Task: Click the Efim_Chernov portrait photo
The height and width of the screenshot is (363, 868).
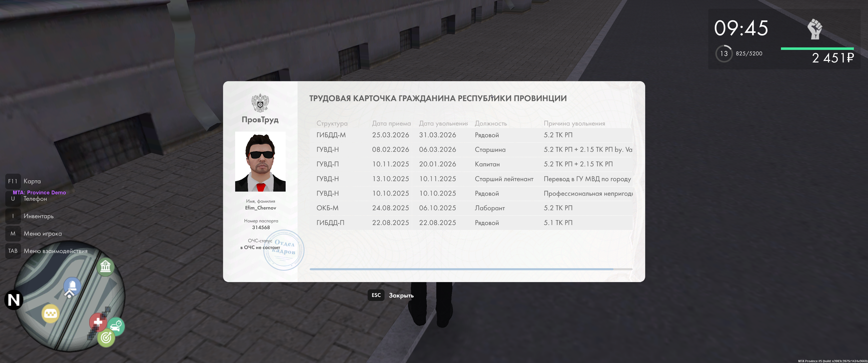Action: 260,162
